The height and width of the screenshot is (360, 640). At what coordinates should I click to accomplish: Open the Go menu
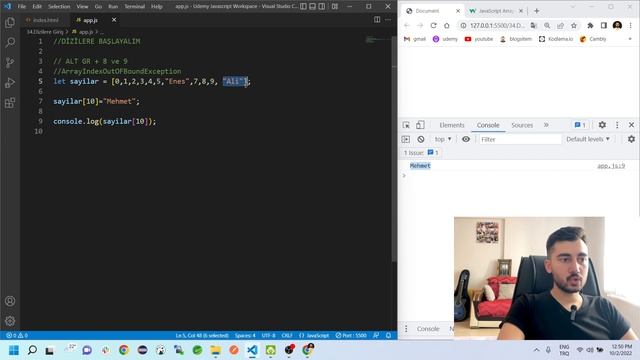click(98, 7)
